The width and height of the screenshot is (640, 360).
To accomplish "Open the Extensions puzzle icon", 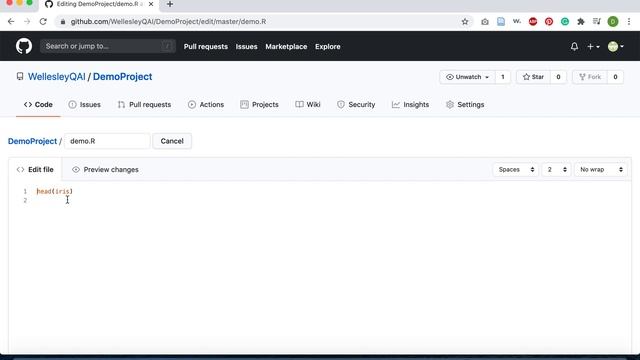I will 580,22.
